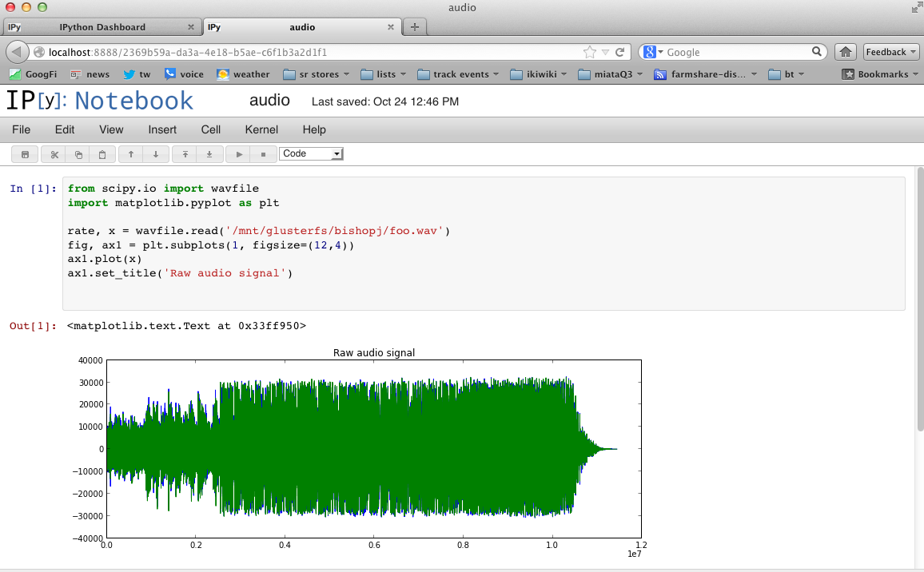The height and width of the screenshot is (572, 924).
Task: Click the Feedback button
Action: tap(891, 52)
